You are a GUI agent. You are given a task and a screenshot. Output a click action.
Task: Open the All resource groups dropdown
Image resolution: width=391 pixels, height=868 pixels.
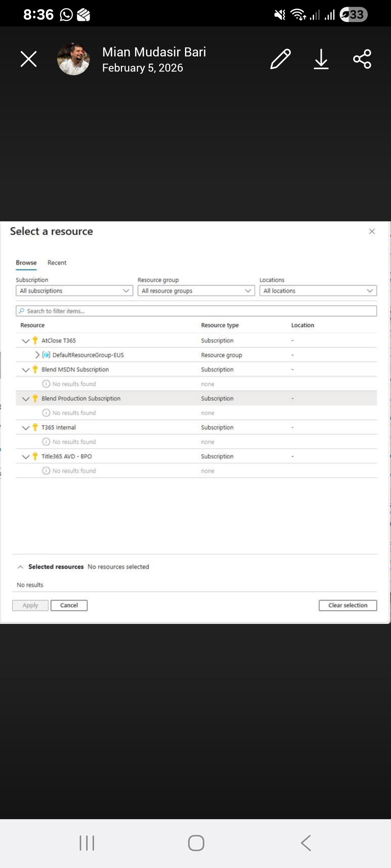coord(196,291)
